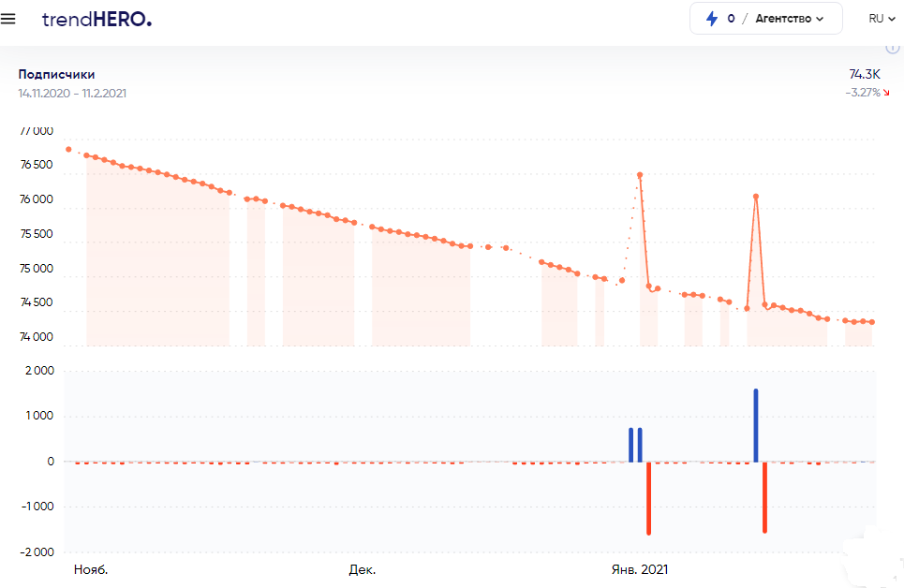Click the last data point on the line
This screenshot has height=588, width=904.
(872, 322)
